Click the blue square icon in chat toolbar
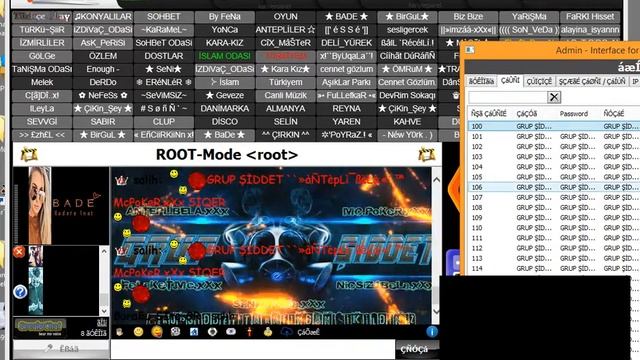The height and width of the screenshot is (360, 640). (x=194, y=332)
